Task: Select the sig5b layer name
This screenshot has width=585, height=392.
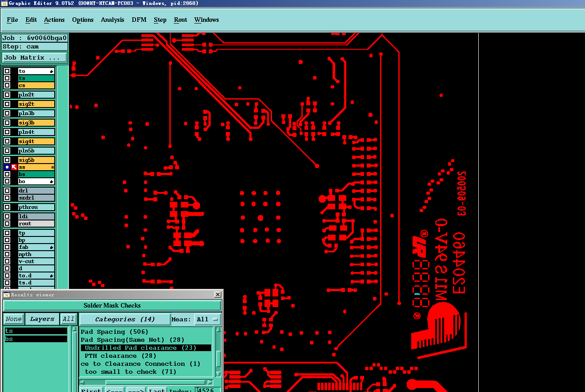Action: 36,160
